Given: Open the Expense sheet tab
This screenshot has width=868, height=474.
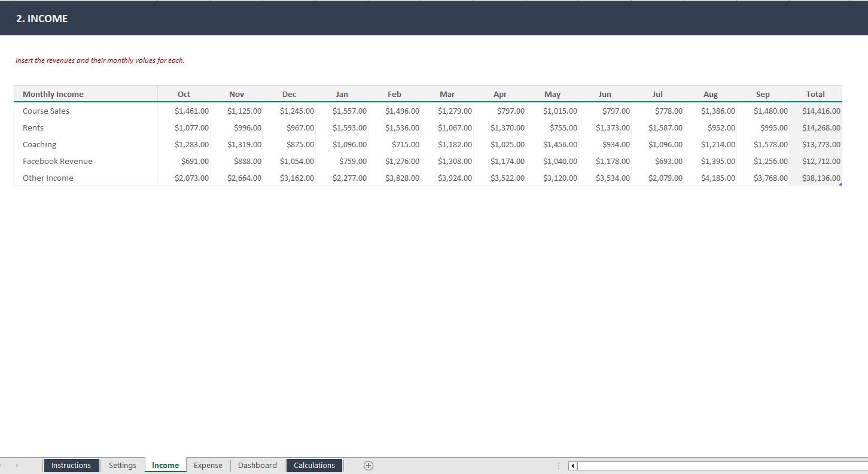Looking at the screenshot, I should (x=208, y=466).
